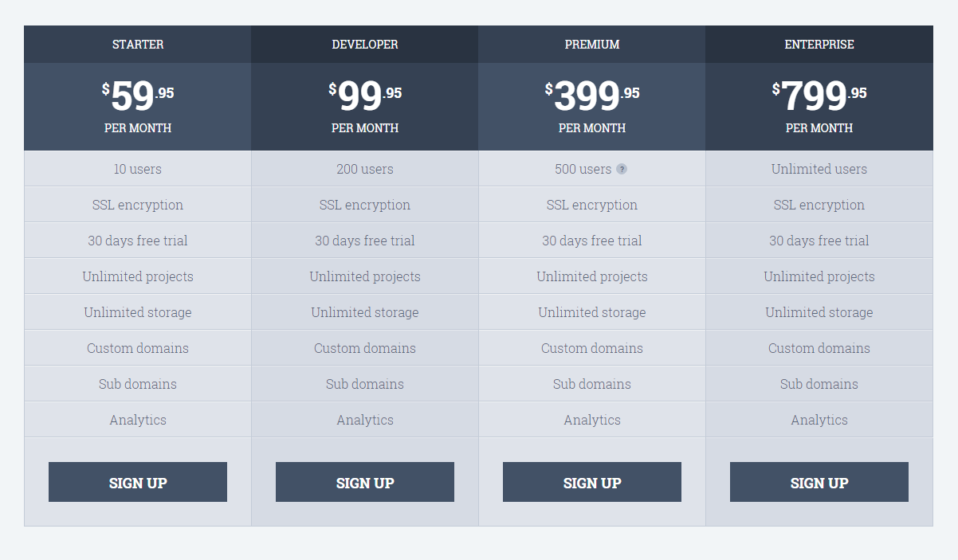Click Custom domains in the Premium column
Viewport: 958px width, 560px height.
click(x=592, y=348)
